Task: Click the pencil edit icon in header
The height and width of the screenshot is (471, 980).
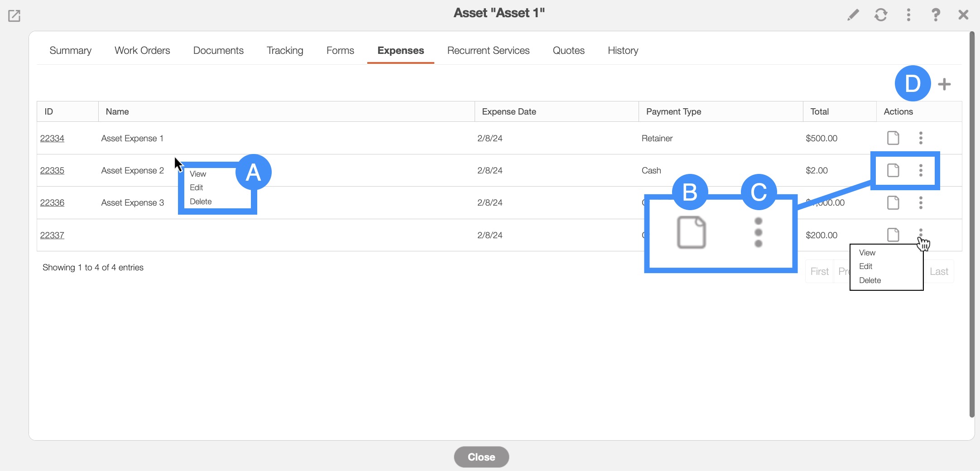Action: (853, 15)
